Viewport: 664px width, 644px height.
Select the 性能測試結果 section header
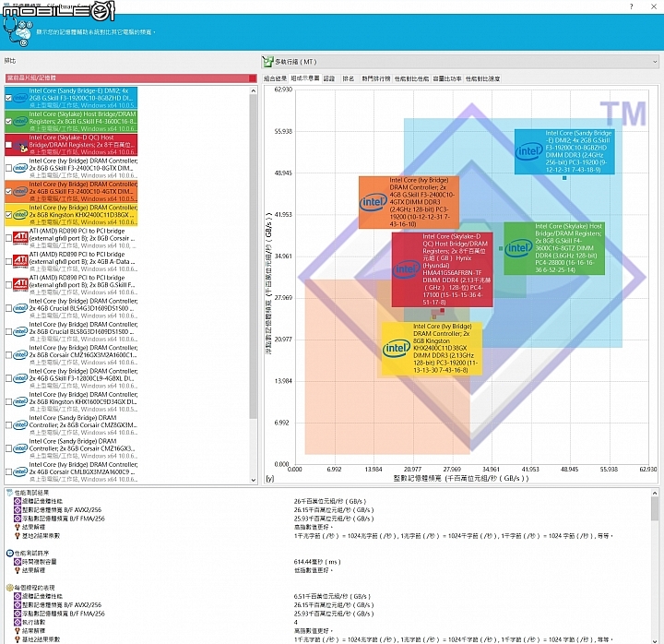[x=31, y=493]
